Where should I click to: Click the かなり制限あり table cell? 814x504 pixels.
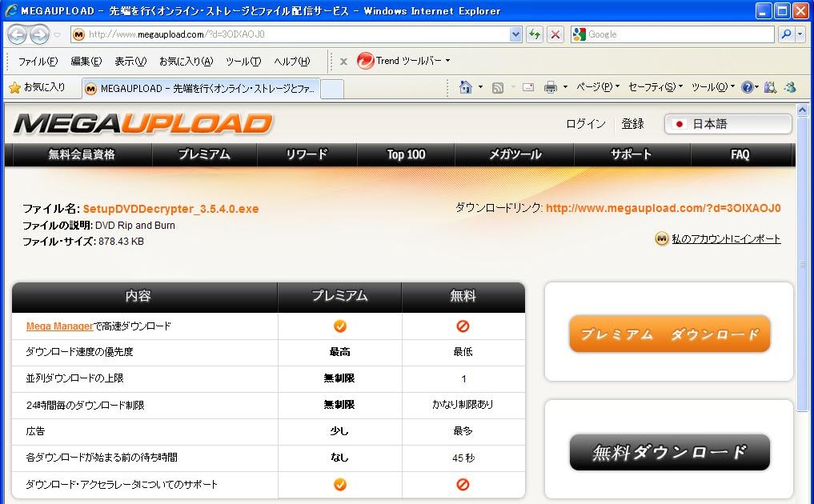coord(463,404)
